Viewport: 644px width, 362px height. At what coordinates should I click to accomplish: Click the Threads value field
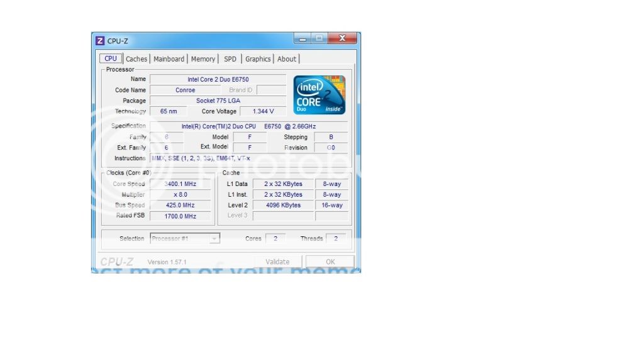pyautogui.click(x=336, y=238)
